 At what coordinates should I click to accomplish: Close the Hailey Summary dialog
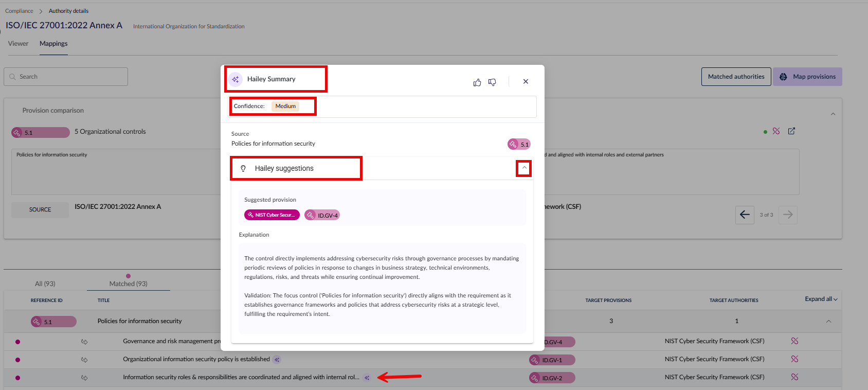(x=526, y=81)
